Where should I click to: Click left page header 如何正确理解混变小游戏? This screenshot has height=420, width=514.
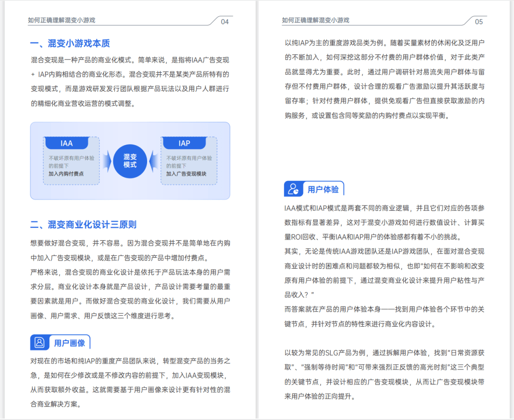click(62, 20)
